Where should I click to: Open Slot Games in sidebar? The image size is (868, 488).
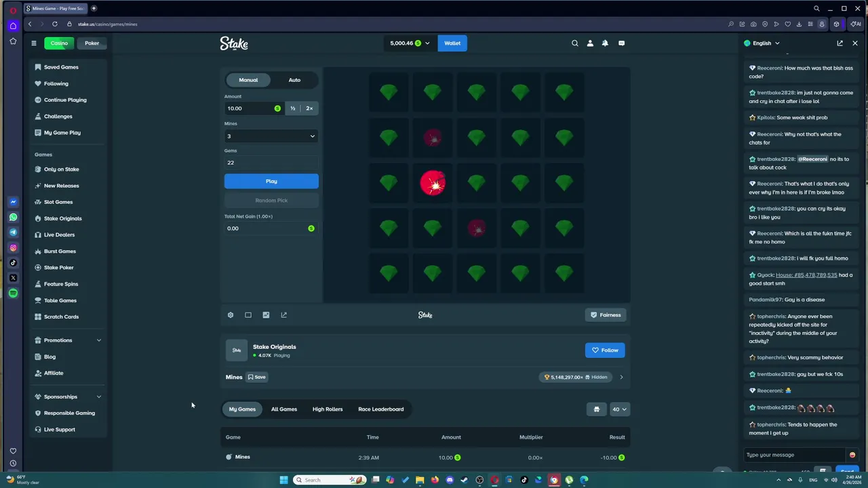click(58, 202)
